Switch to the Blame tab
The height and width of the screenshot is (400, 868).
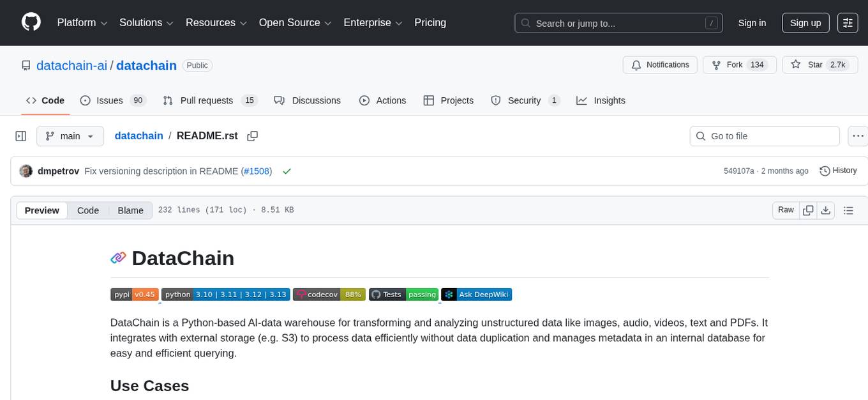(130, 210)
